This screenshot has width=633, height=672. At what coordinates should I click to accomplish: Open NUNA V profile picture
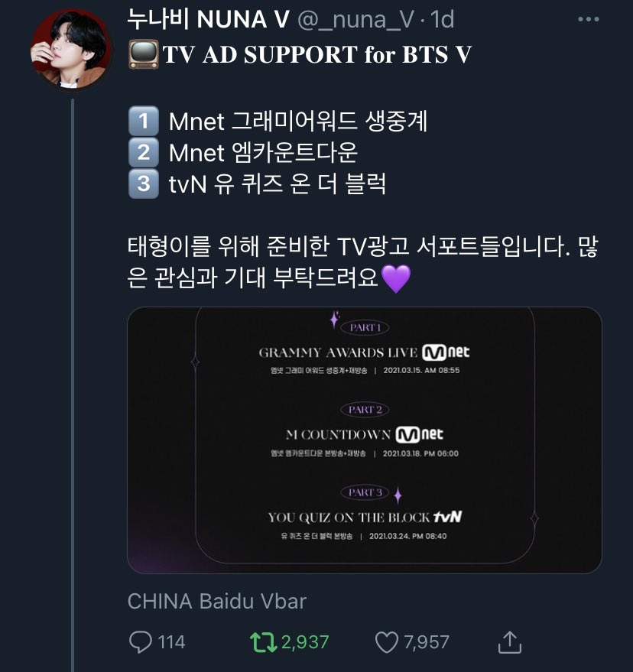(x=70, y=49)
